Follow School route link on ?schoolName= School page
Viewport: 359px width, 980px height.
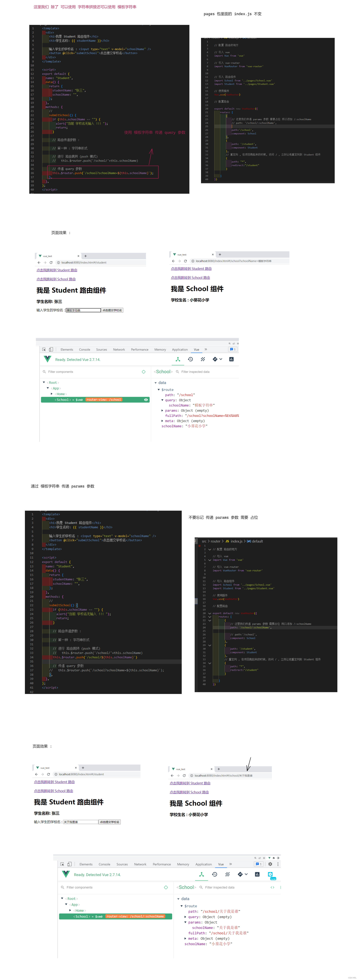[x=190, y=278]
